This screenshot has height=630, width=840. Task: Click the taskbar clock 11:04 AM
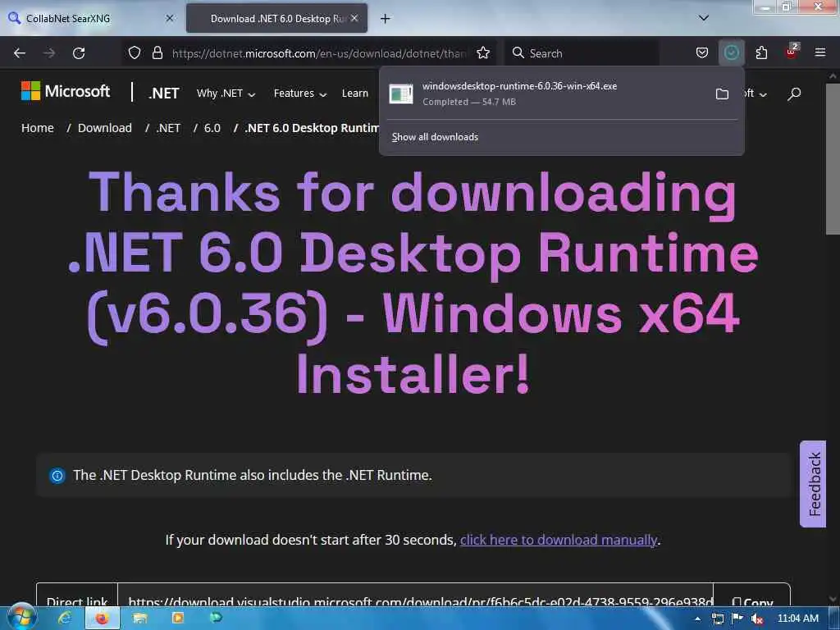coord(797,619)
